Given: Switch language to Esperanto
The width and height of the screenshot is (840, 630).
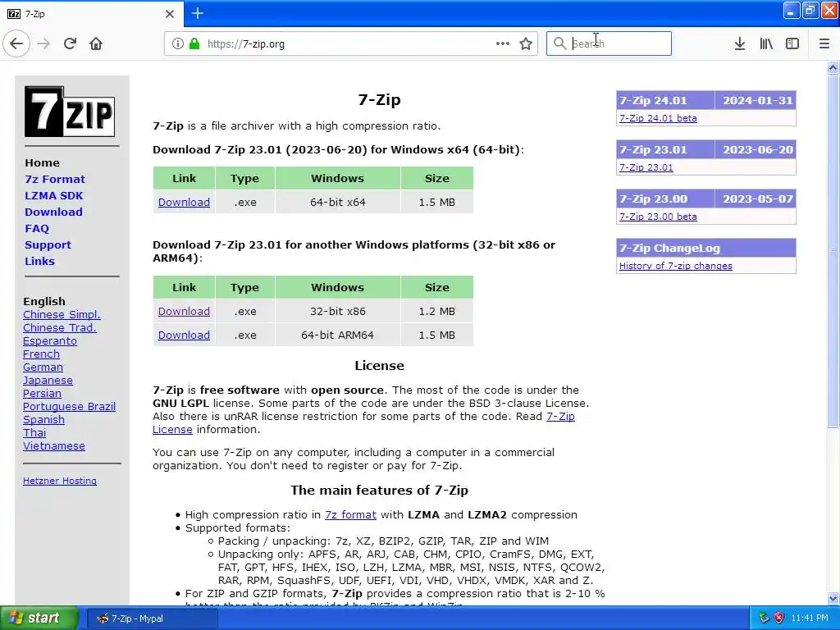Looking at the screenshot, I should (x=50, y=341).
